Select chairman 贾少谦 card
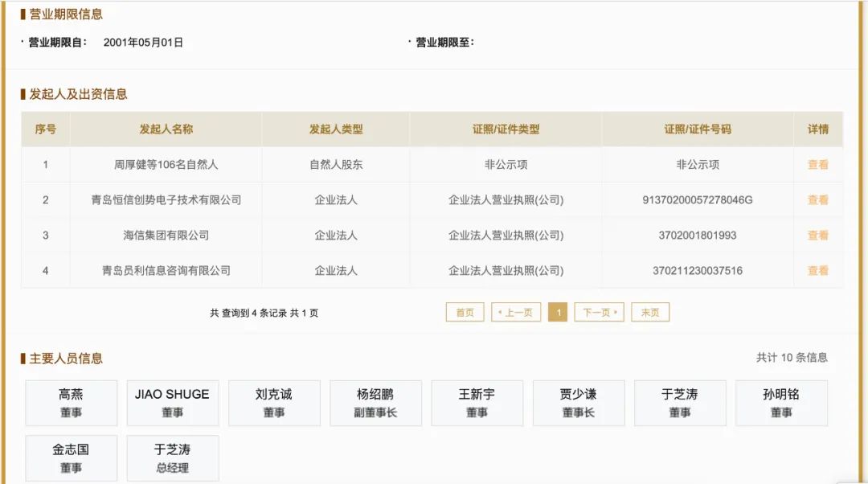Viewport: 868px width, 484px height. click(x=578, y=402)
